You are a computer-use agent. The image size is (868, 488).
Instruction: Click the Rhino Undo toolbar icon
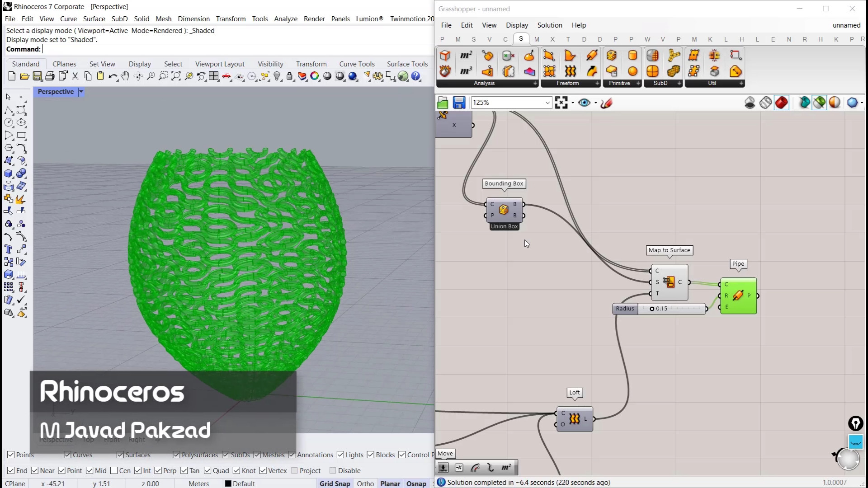click(113, 76)
